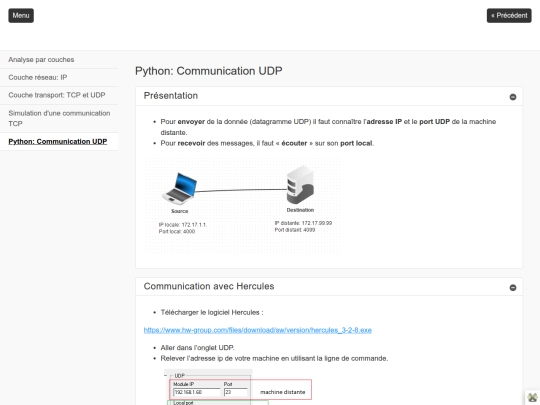Select Python: Communication UDP sidebar item

coord(58,142)
